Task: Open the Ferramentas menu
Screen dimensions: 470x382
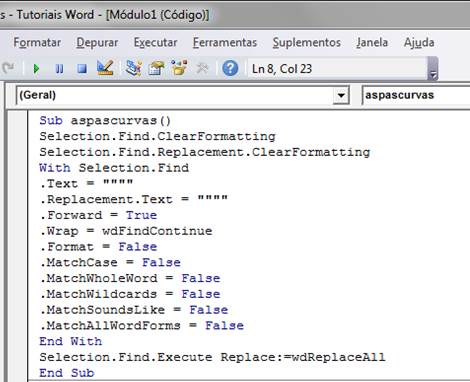Action: [x=225, y=43]
